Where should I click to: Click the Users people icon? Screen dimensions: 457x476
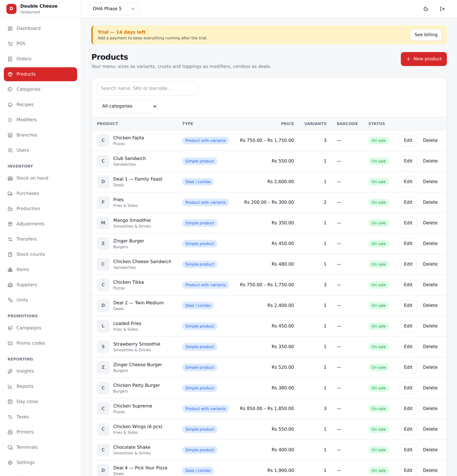[10, 150]
